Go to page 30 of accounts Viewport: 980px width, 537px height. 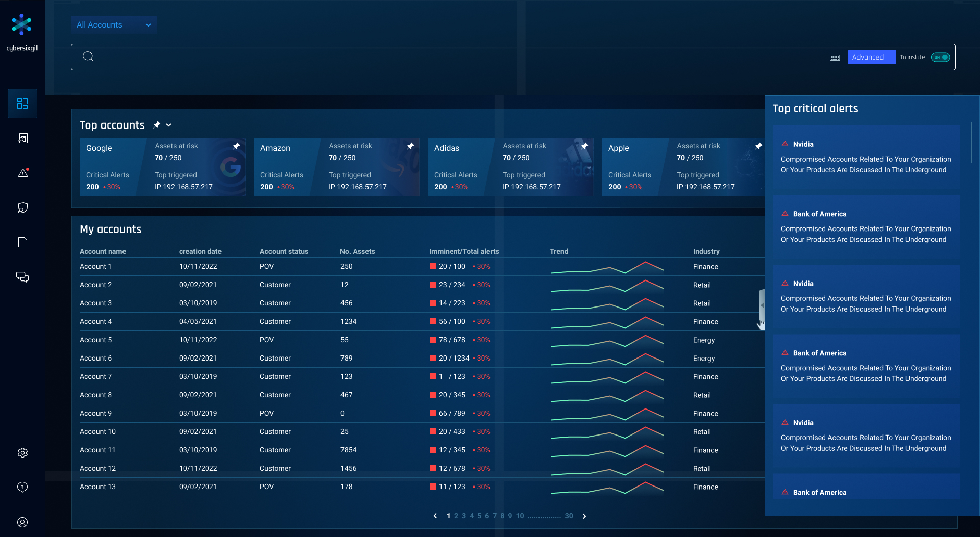569,516
